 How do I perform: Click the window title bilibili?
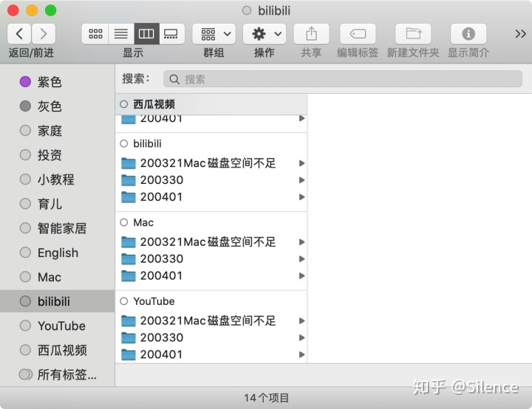[274, 10]
